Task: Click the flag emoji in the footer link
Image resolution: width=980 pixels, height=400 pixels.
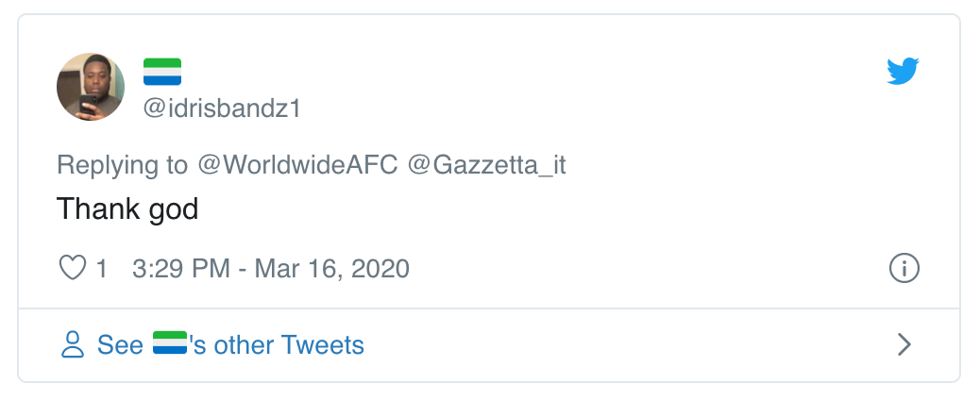Action: 170,344
